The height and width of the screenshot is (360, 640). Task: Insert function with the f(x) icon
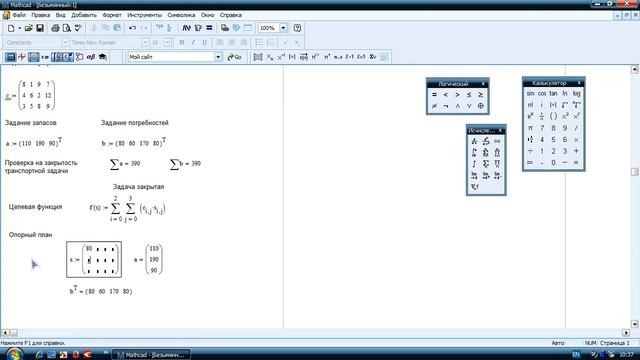(187, 28)
